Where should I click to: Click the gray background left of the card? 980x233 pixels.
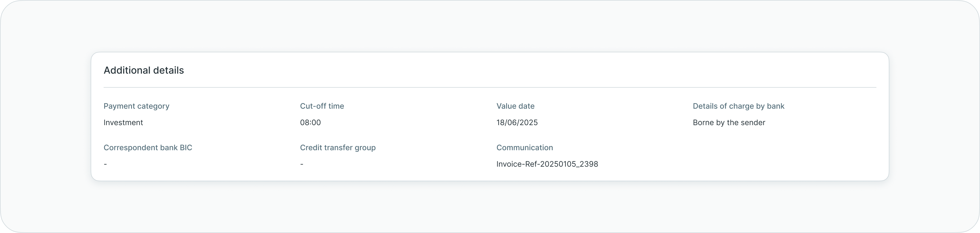(46, 116)
